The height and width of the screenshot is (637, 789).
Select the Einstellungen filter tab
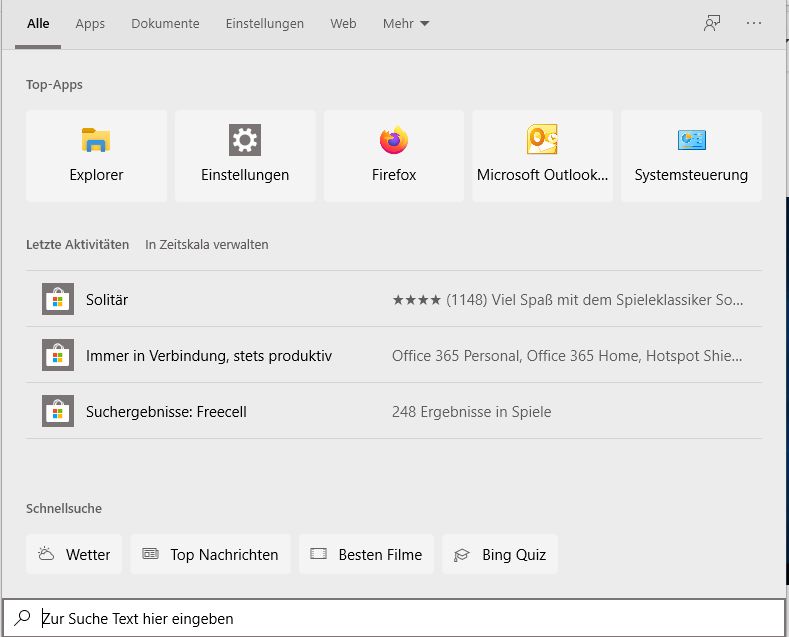(265, 24)
